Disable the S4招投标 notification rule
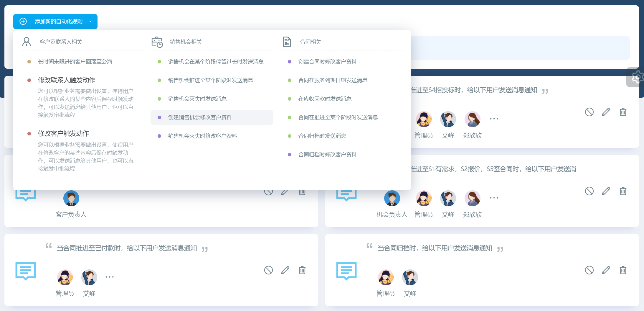Viewport: 644px width, 311px height. coord(589,112)
